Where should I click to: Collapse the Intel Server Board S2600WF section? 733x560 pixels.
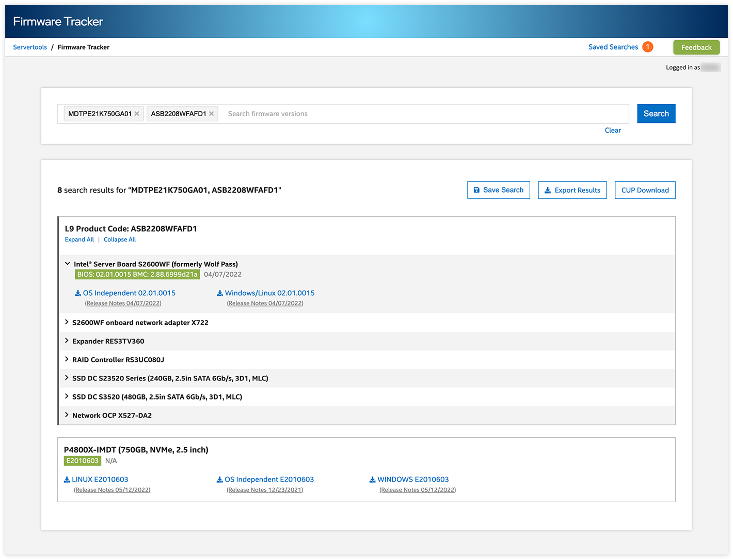[x=67, y=264]
